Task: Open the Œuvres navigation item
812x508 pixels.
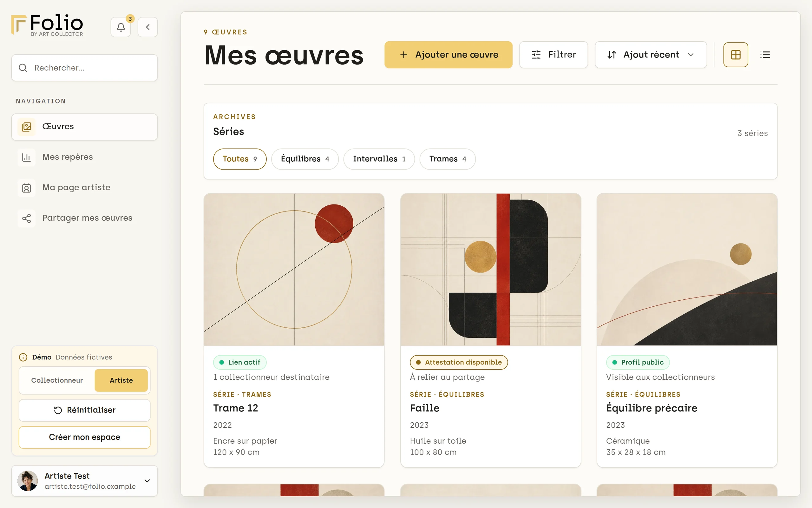Action: click(85, 127)
